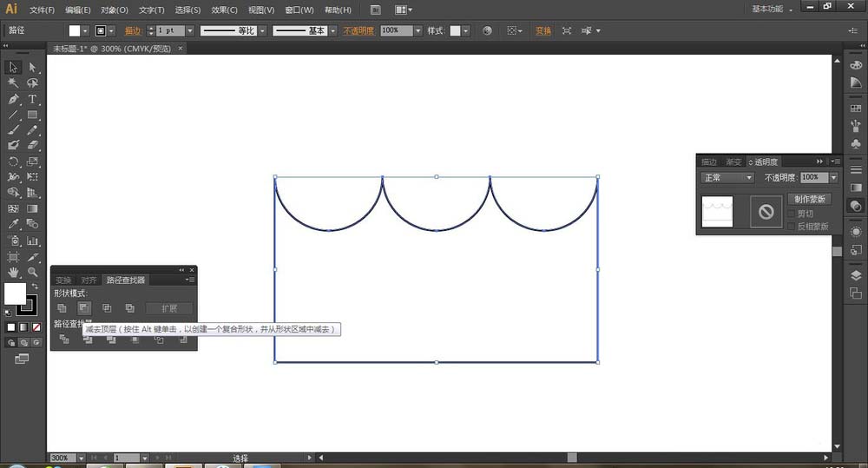Image resolution: width=868 pixels, height=468 pixels.
Task: Enable the 剪切 (Clip) checkbox
Action: click(x=791, y=214)
